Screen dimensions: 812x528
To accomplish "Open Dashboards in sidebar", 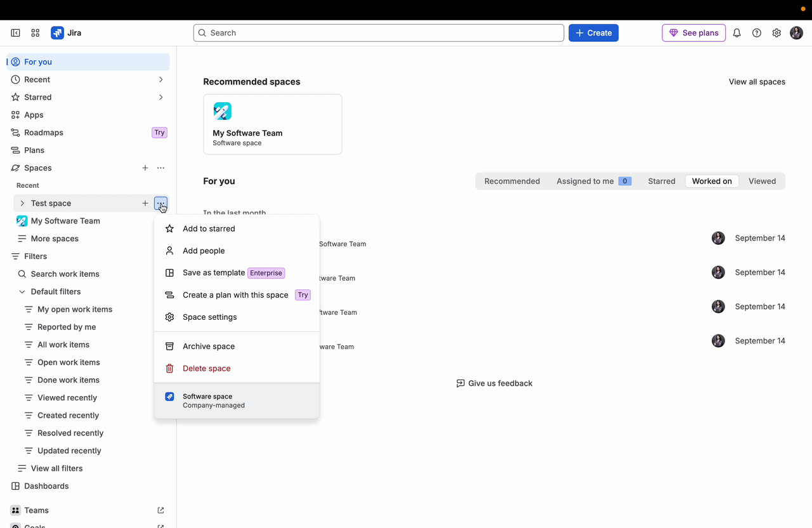I will click(x=88, y=486).
